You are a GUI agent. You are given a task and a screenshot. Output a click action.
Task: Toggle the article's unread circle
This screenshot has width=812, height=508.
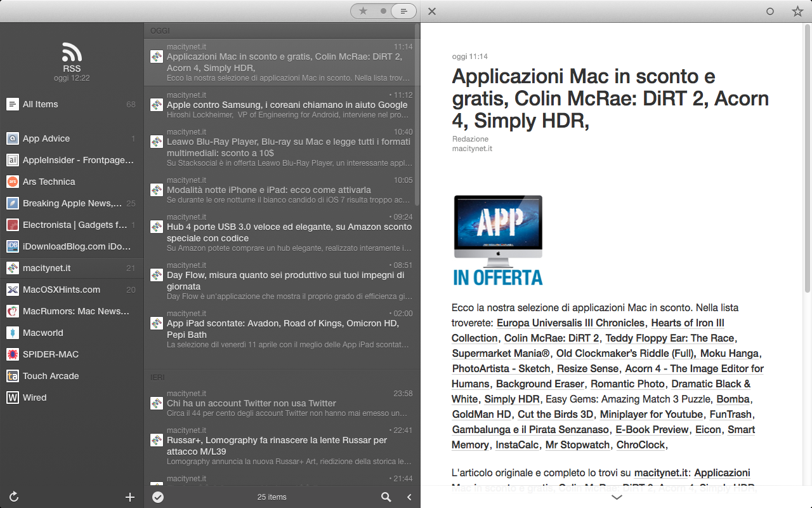coord(770,11)
